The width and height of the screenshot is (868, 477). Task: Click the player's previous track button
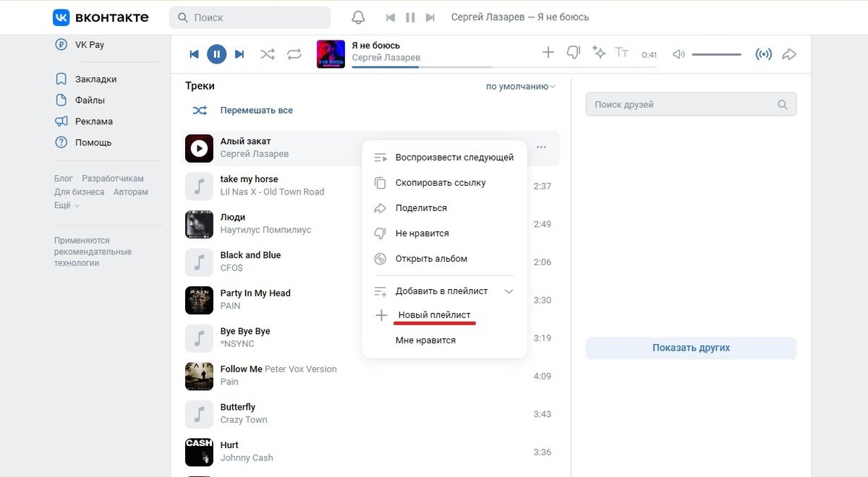(x=194, y=54)
